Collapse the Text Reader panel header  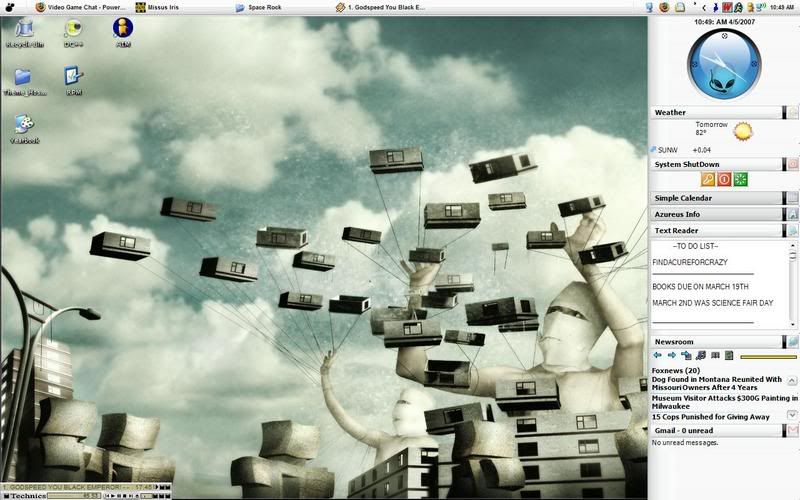click(x=717, y=231)
